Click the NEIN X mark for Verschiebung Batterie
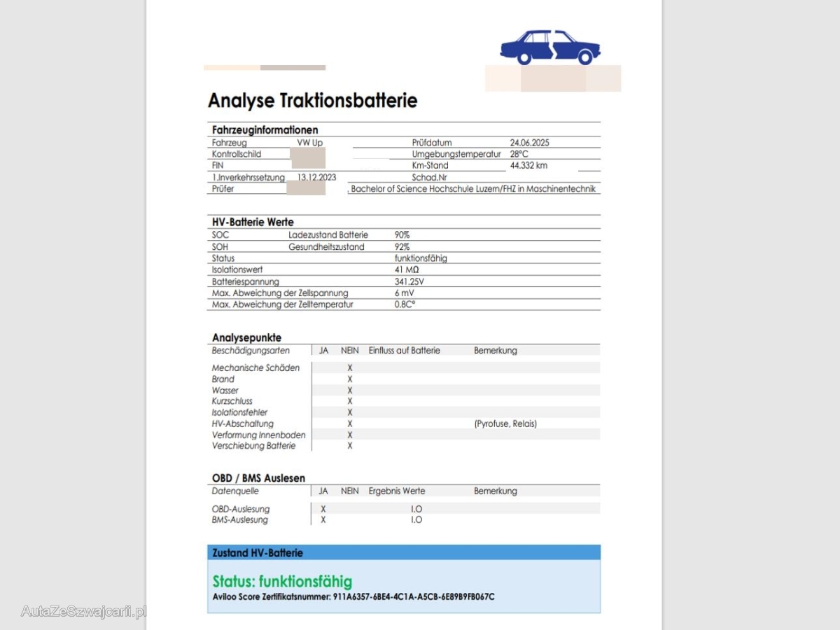 click(350, 446)
